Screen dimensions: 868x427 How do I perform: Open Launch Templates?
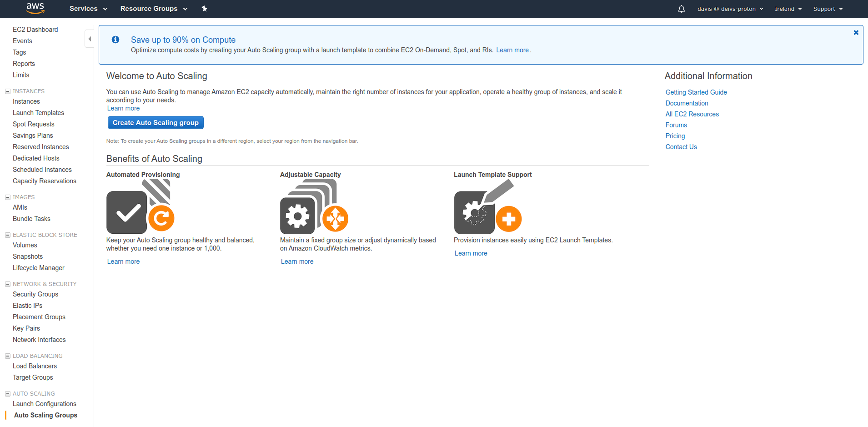click(x=38, y=113)
